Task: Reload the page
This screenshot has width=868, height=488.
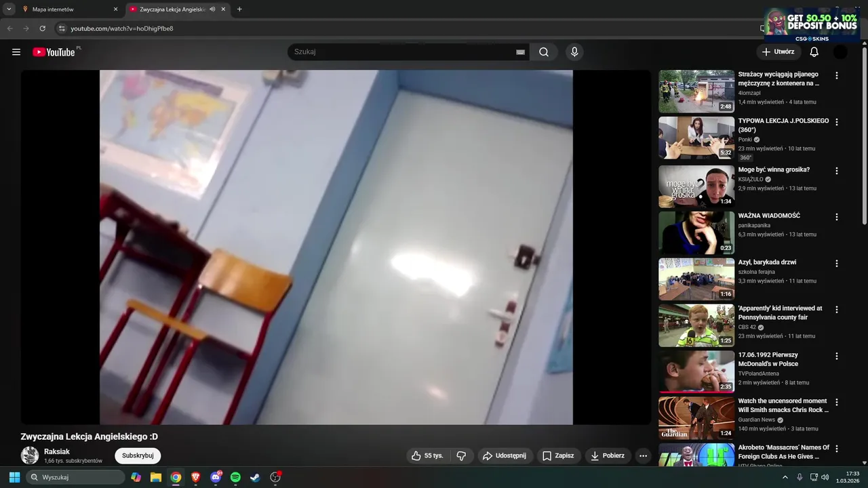Action: click(x=42, y=28)
